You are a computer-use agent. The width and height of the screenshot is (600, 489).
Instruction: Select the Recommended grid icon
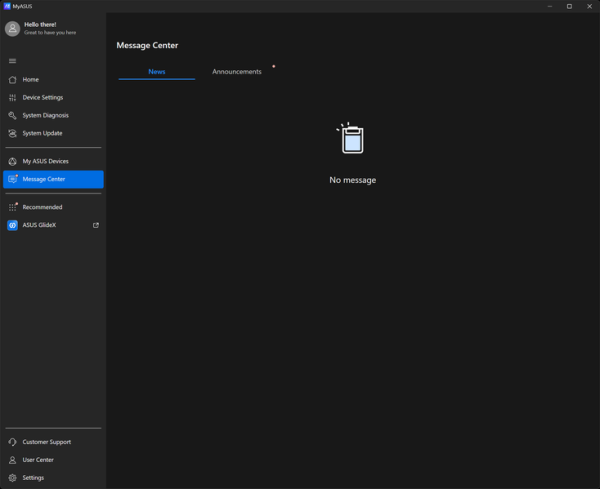[x=13, y=207]
